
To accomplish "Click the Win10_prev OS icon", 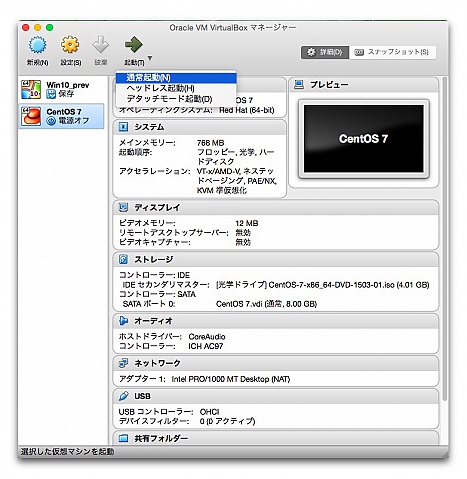I will [x=31, y=89].
